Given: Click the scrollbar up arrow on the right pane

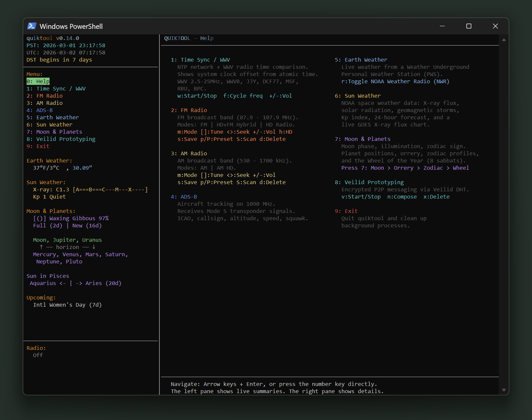Looking at the screenshot, I should pos(503,40).
